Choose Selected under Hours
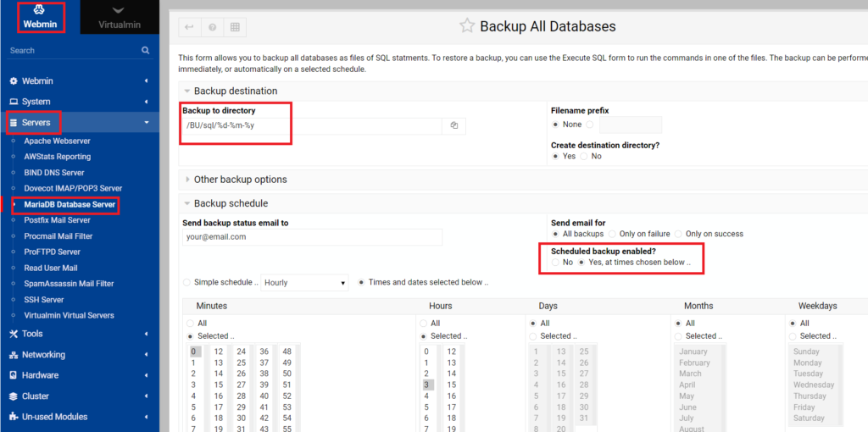This screenshot has height=432, width=868. click(x=424, y=335)
